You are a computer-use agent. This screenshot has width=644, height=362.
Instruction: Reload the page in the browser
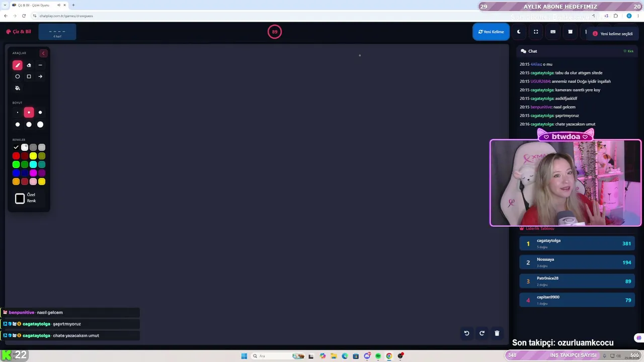click(24, 16)
